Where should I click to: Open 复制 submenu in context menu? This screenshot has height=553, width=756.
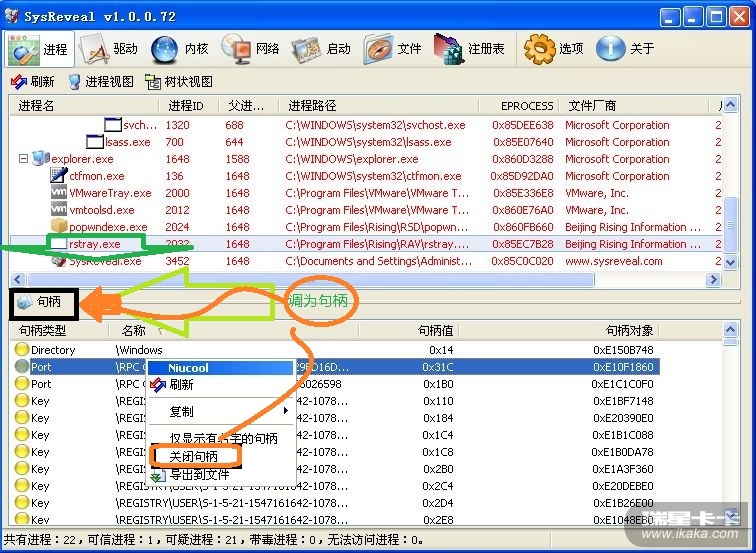click(x=221, y=411)
